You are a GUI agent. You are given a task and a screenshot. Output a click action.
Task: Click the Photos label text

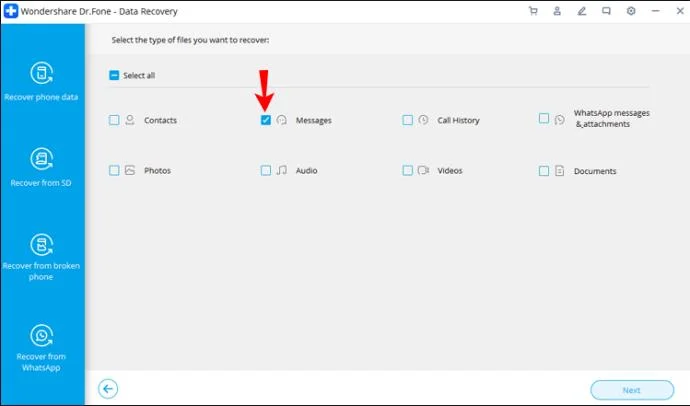pyautogui.click(x=158, y=170)
